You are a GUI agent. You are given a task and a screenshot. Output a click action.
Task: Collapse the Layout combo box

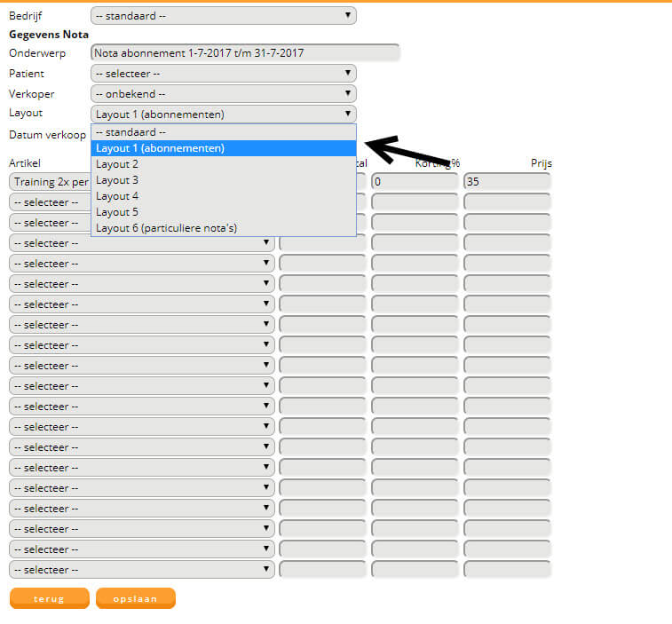click(x=223, y=115)
